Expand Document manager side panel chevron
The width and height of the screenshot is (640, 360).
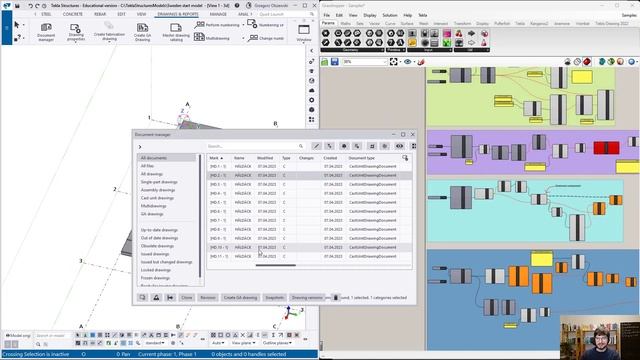pos(140,147)
